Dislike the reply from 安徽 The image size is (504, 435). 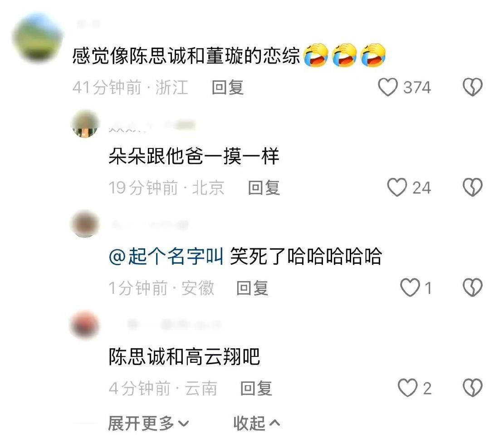click(x=473, y=287)
